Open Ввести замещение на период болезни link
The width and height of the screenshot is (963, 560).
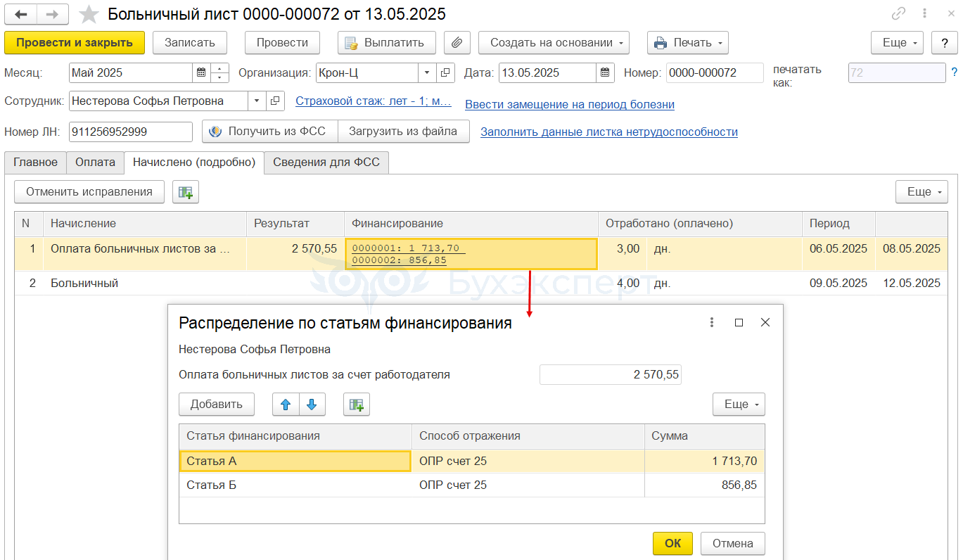point(570,104)
